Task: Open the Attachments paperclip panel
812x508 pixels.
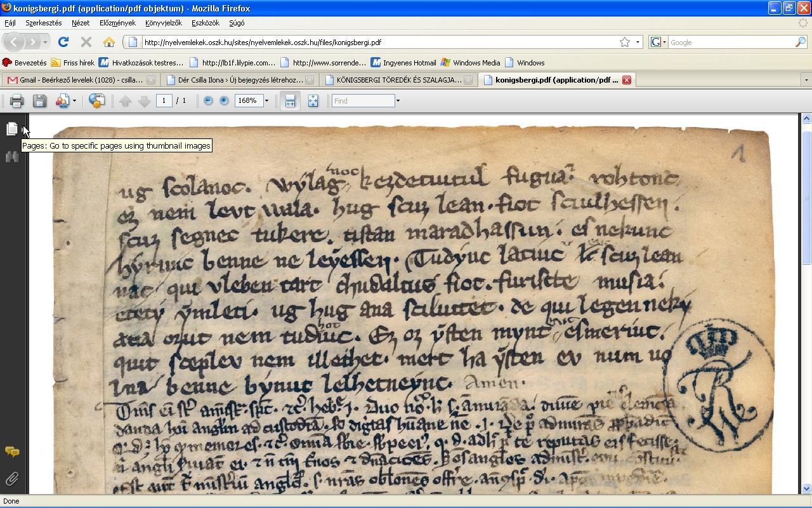Action: [x=12, y=479]
